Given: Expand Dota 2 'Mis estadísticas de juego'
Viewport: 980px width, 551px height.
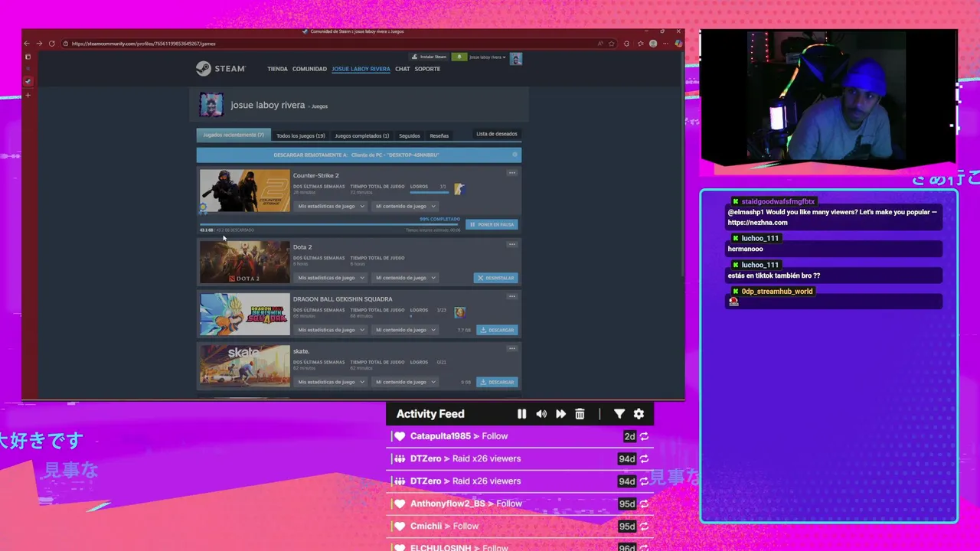Looking at the screenshot, I should coord(330,278).
